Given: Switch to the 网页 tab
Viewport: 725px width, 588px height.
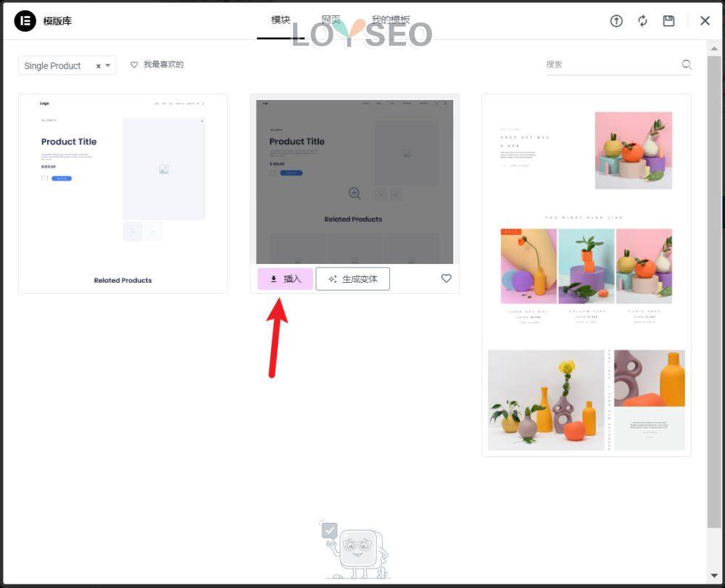Looking at the screenshot, I should pos(331,20).
